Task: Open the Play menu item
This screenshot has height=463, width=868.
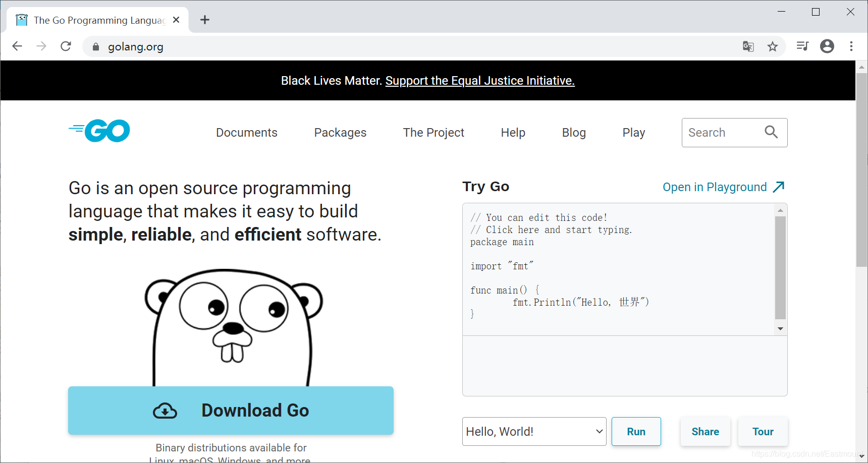Action: [634, 133]
